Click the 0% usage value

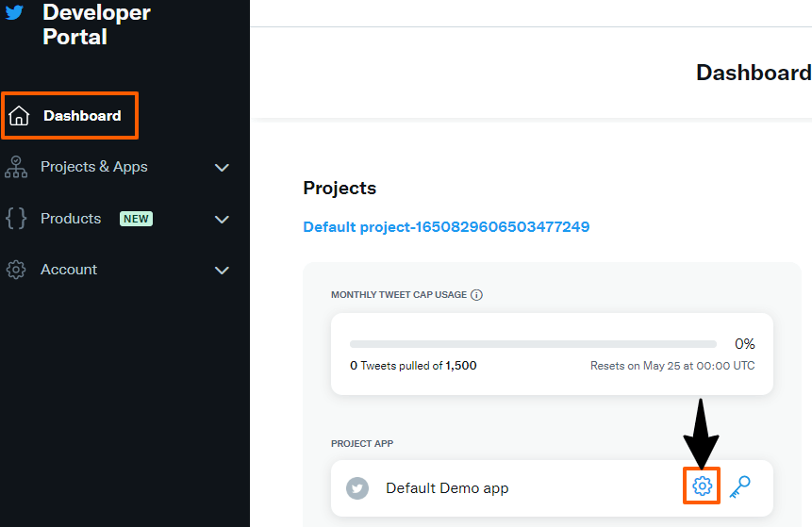click(745, 344)
